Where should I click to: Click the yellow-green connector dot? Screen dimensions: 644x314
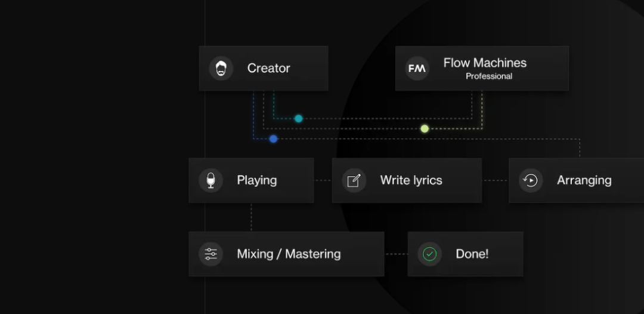point(425,128)
